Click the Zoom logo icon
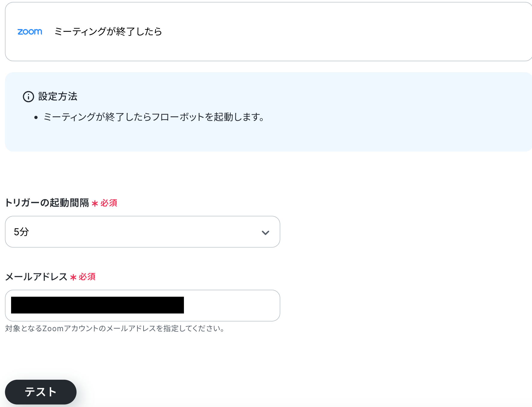The height and width of the screenshot is (407, 532). 30,32
